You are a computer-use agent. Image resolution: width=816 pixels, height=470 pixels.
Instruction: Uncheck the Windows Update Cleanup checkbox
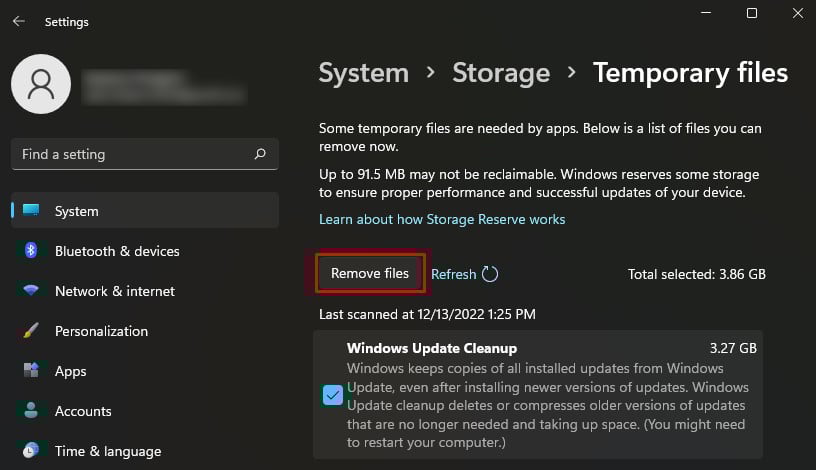pyautogui.click(x=333, y=396)
